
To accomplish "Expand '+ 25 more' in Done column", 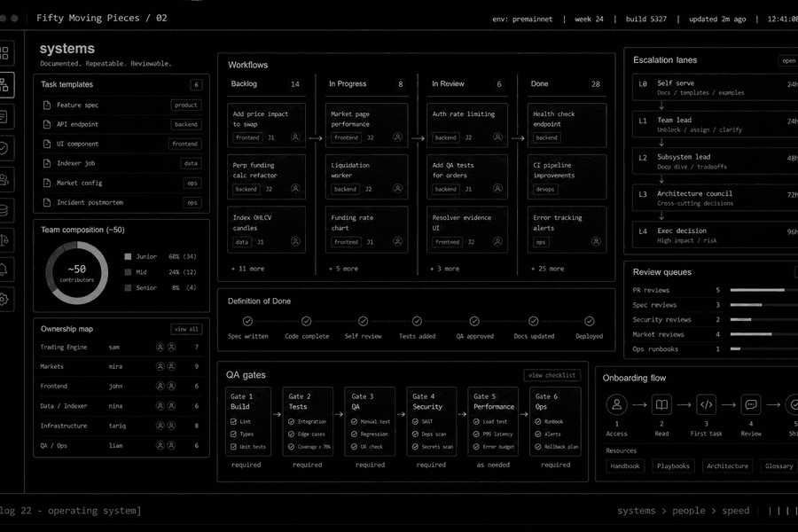I will (x=548, y=269).
